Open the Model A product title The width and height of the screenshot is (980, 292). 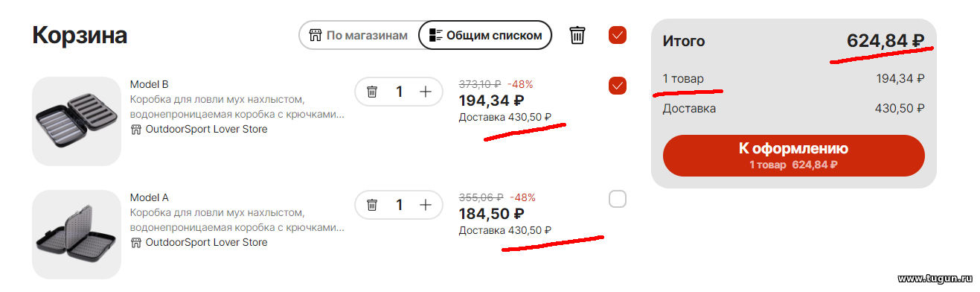click(150, 197)
